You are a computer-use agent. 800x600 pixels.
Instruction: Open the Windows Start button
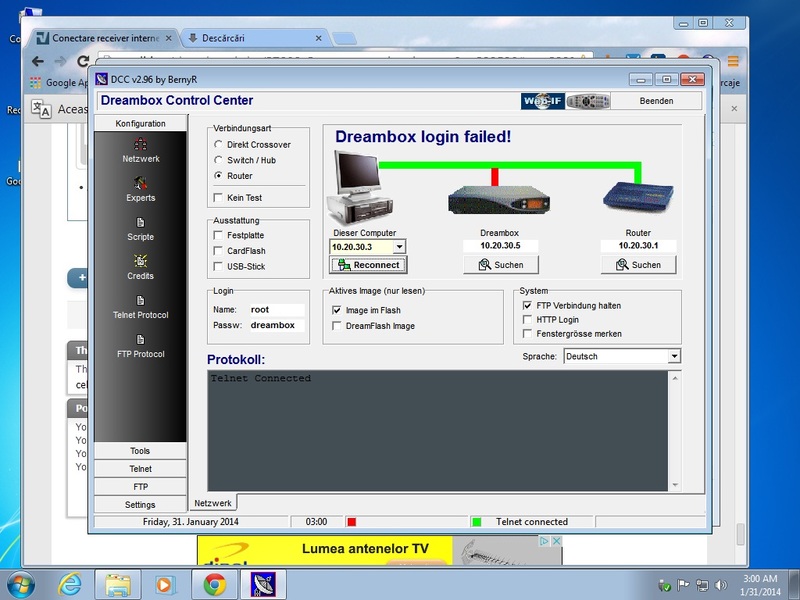pyautogui.click(x=21, y=585)
